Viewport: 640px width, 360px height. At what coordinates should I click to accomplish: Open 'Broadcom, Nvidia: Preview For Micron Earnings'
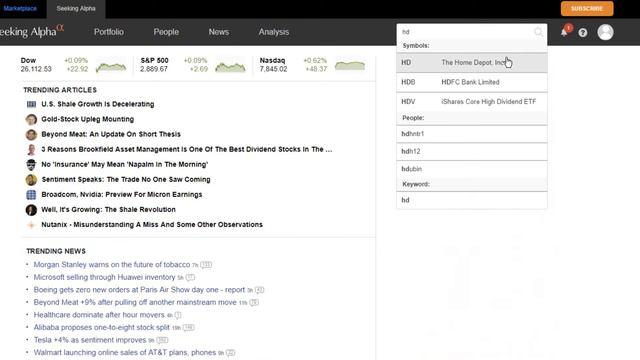122,195
